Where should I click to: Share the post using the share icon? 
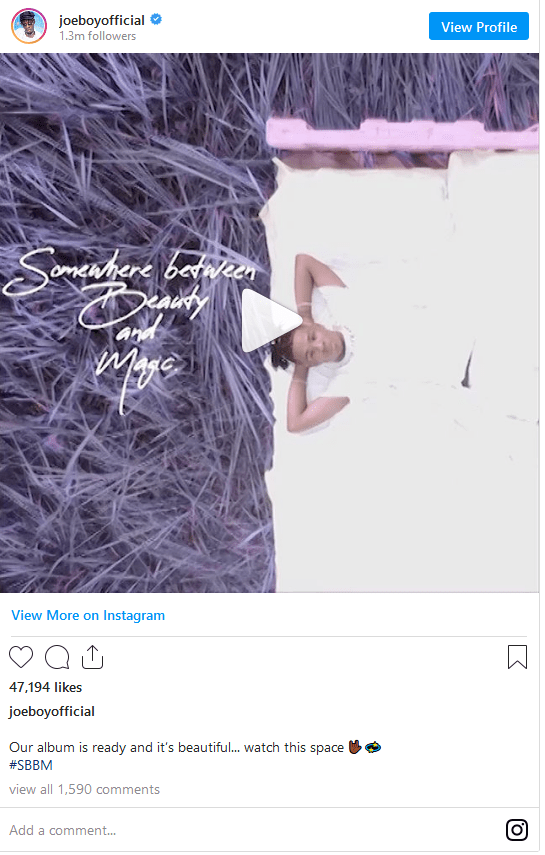pos(92,657)
